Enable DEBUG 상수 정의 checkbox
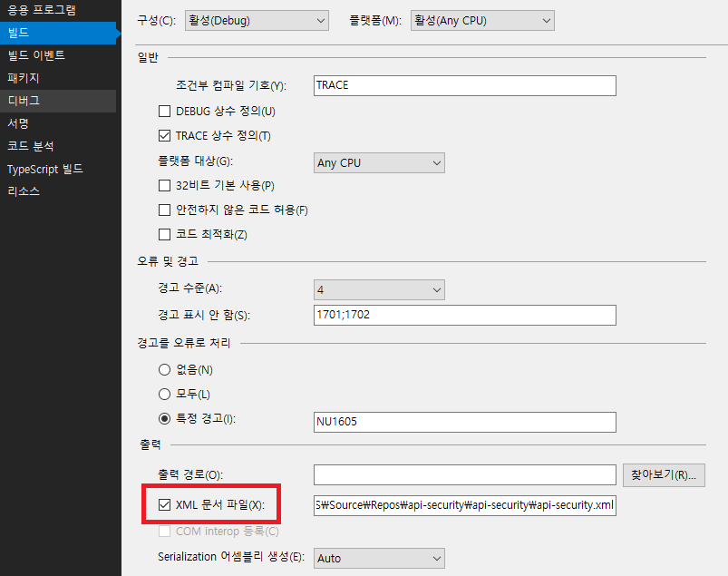 [x=164, y=112]
